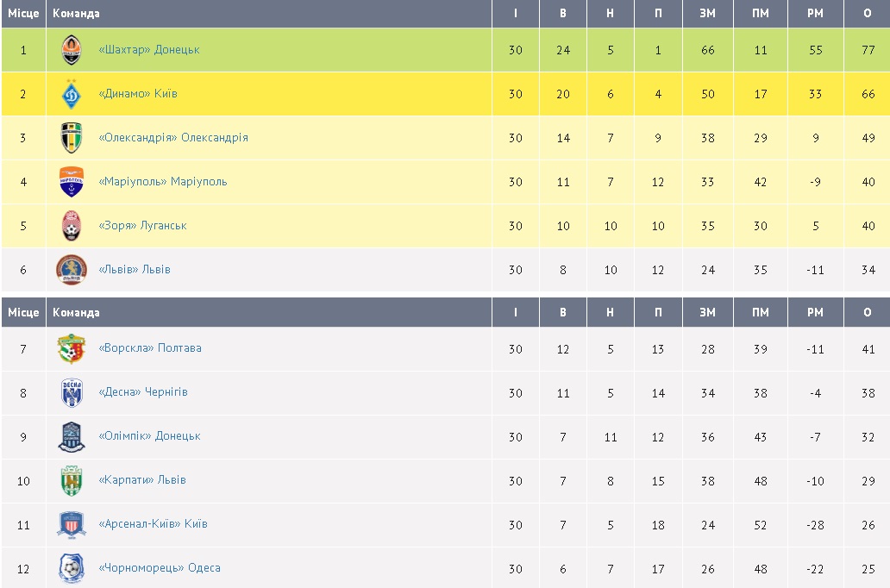Click the Karpaty Lviv club logo

[x=72, y=480]
